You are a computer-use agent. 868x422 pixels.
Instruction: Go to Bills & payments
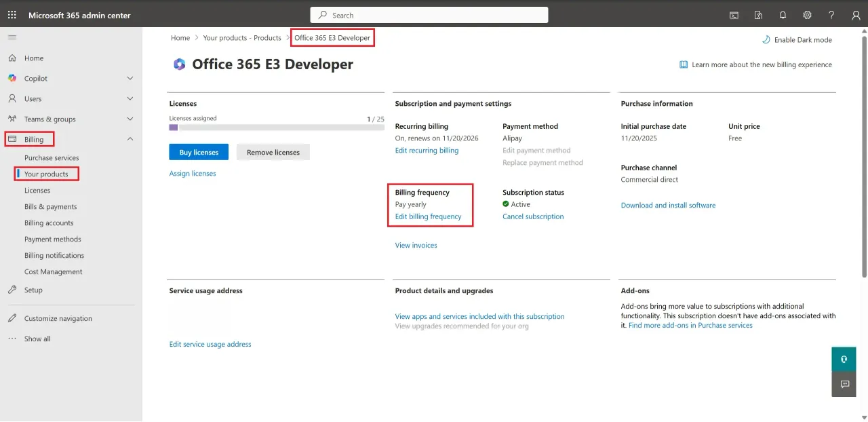(x=51, y=207)
